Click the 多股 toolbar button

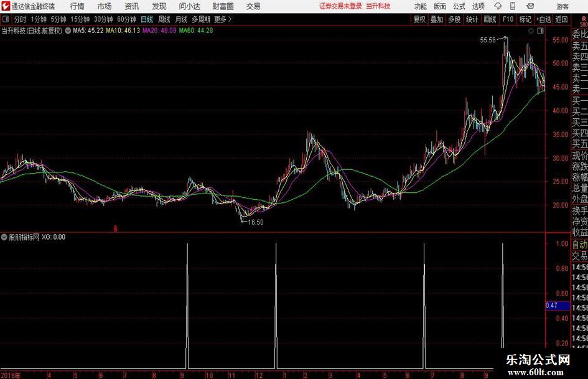(x=454, y=19)
